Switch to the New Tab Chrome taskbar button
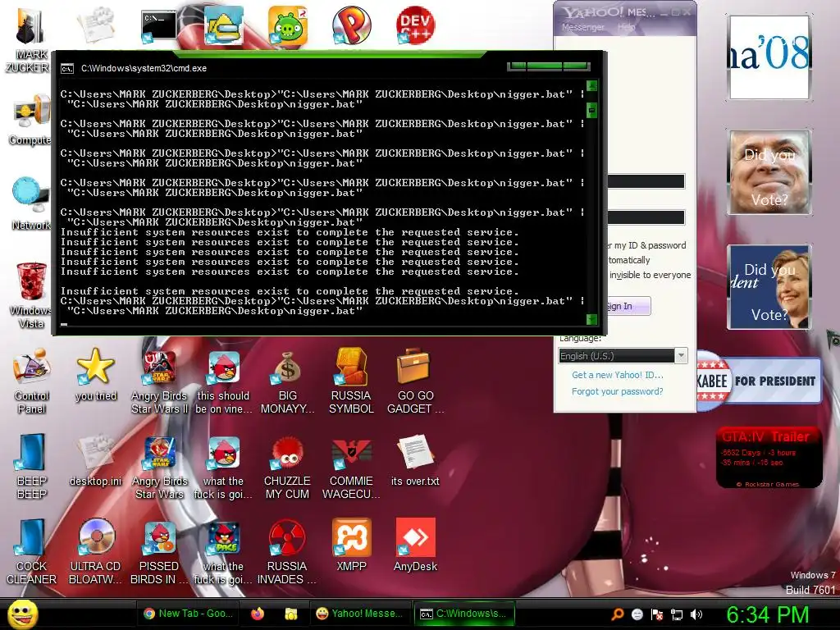 tap(189, 614)
